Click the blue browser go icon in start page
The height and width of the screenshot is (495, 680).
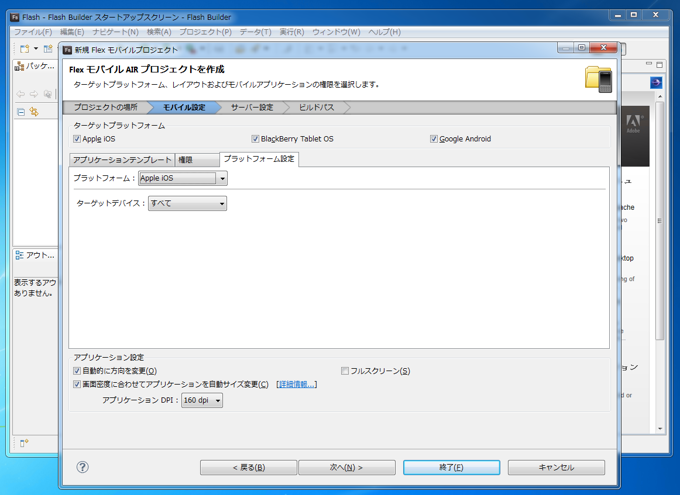[x=656, y=82]
